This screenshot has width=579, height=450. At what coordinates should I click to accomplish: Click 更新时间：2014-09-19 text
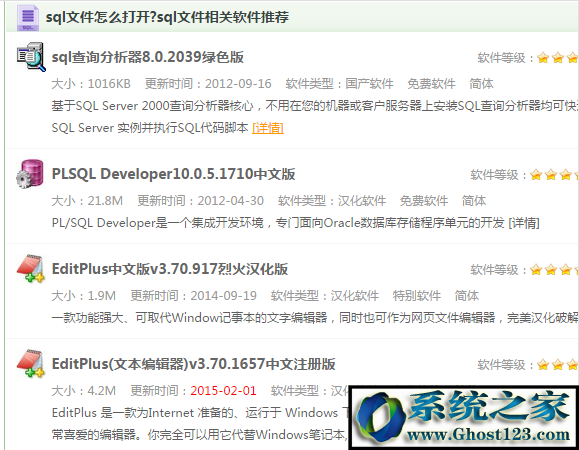click(x=193, y=296)
